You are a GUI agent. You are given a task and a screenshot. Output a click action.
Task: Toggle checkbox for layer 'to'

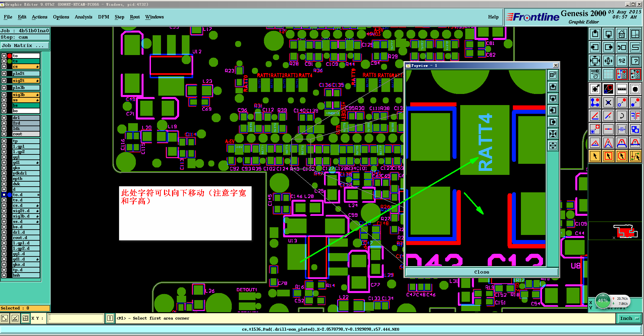pos(4,56)
